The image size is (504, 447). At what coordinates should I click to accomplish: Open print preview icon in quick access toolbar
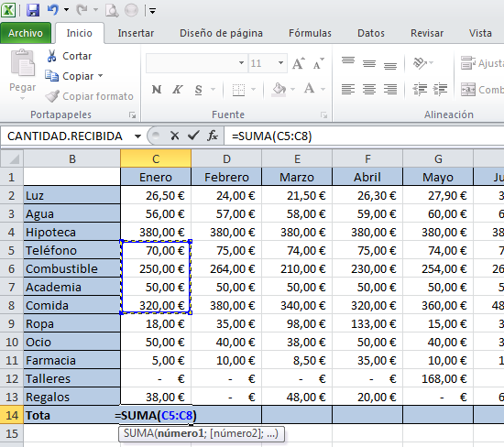pyautogui.click(x=112, y=10)
